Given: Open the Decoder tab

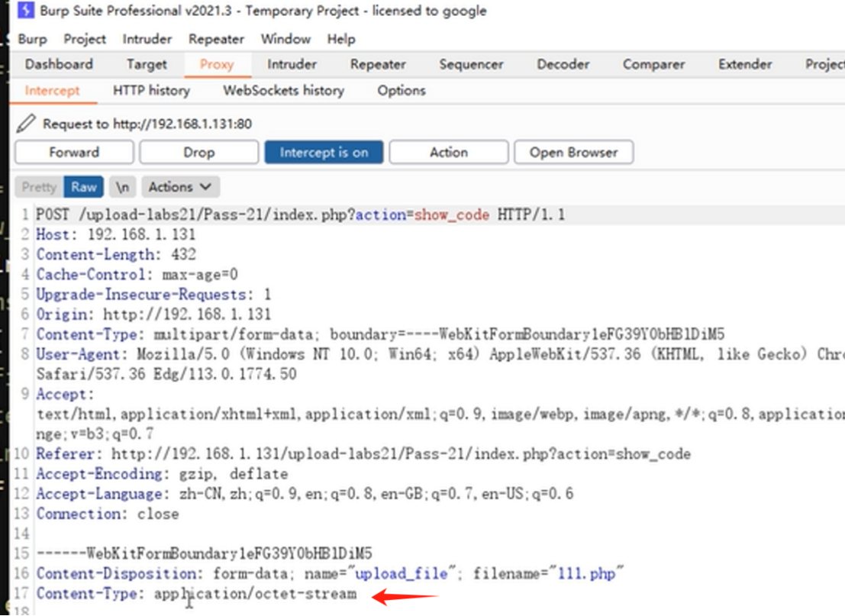Looking at the screenshot, I should coord(563,64).
